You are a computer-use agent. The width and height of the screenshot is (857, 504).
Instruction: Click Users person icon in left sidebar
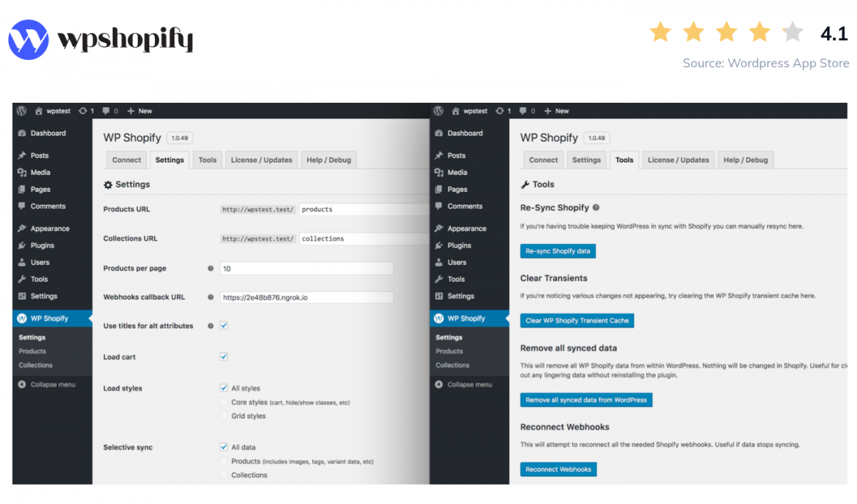22,262
